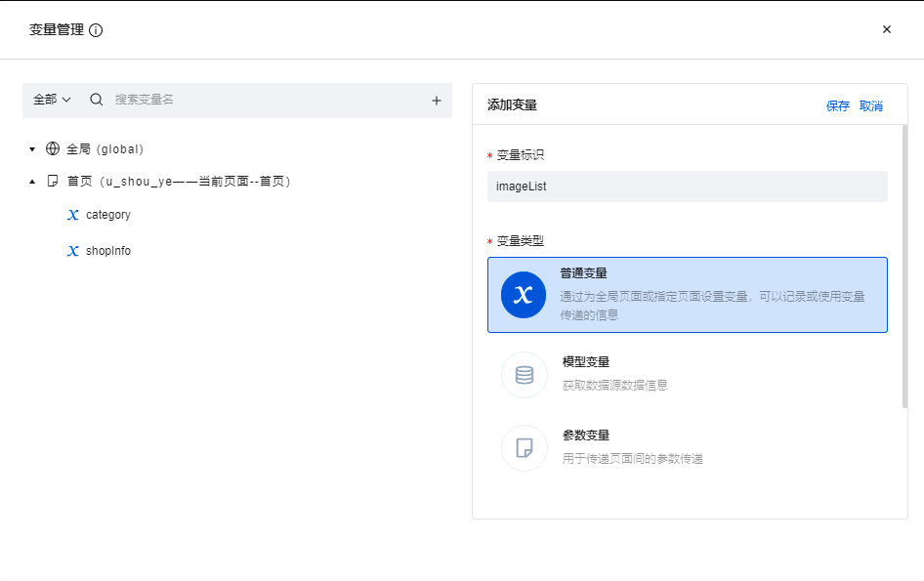Image resolution: width=924 pixels, height=581 pixels.
Task: Click the blue x icon of 普通变量
Action: [x=524, y=295]
